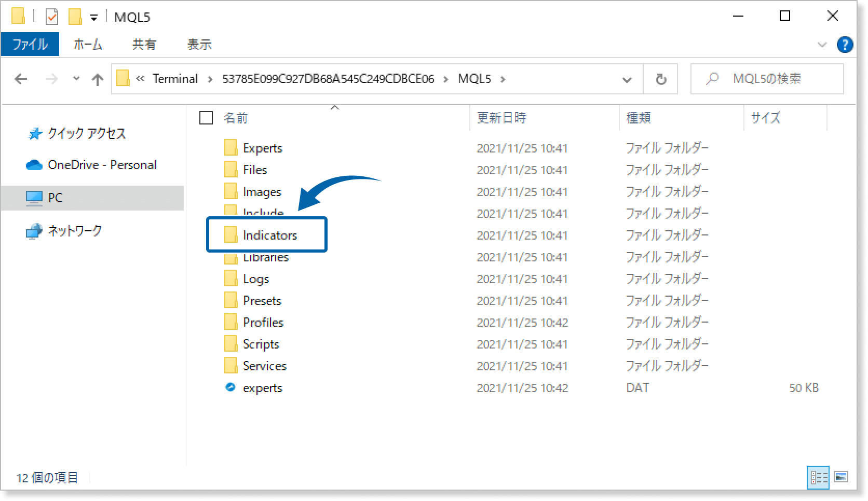Click the Forward navigation arrow
Viewport: 868px width, 501px height.
coord(51,79)
